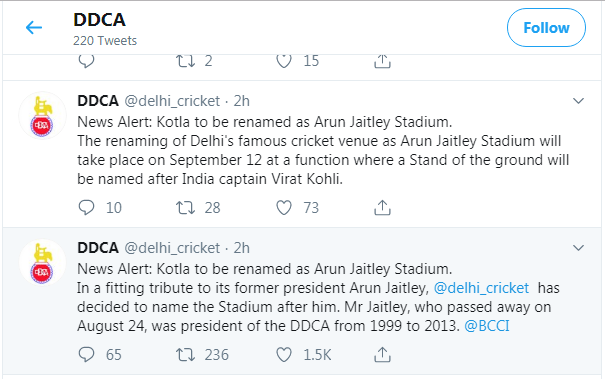The image size is (605, 379).
Task: Reply to the tweet with 65 comments
Action: click(x=86, y=355)
